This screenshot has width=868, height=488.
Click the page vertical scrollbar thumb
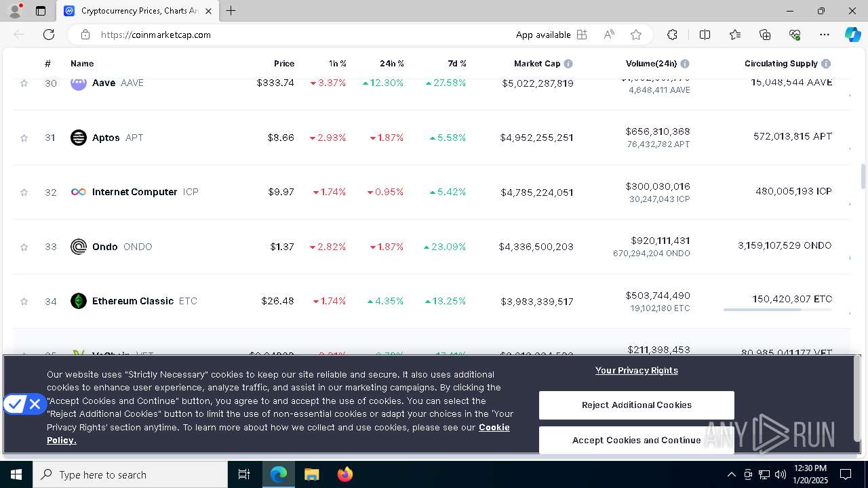click(863, 176)
